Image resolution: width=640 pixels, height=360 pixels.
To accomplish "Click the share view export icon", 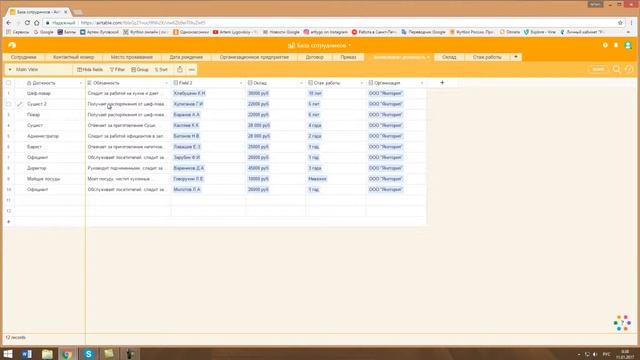I will (x=180, y=69).
